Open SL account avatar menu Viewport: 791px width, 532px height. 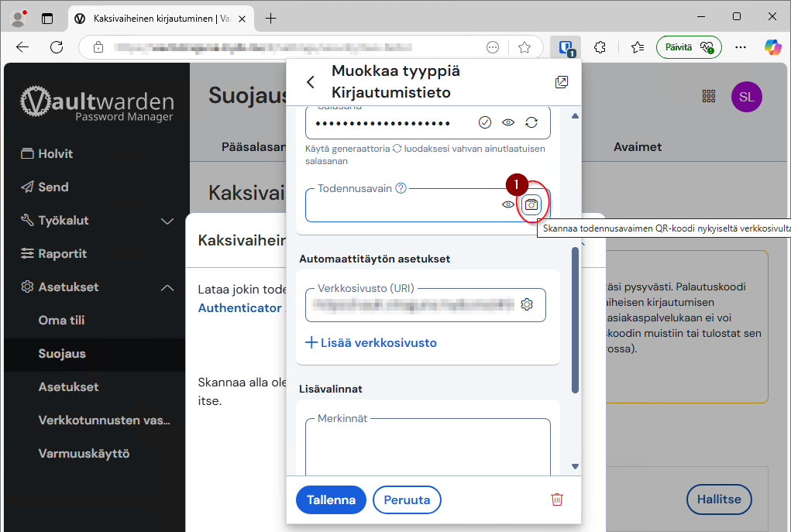point(747,97)
